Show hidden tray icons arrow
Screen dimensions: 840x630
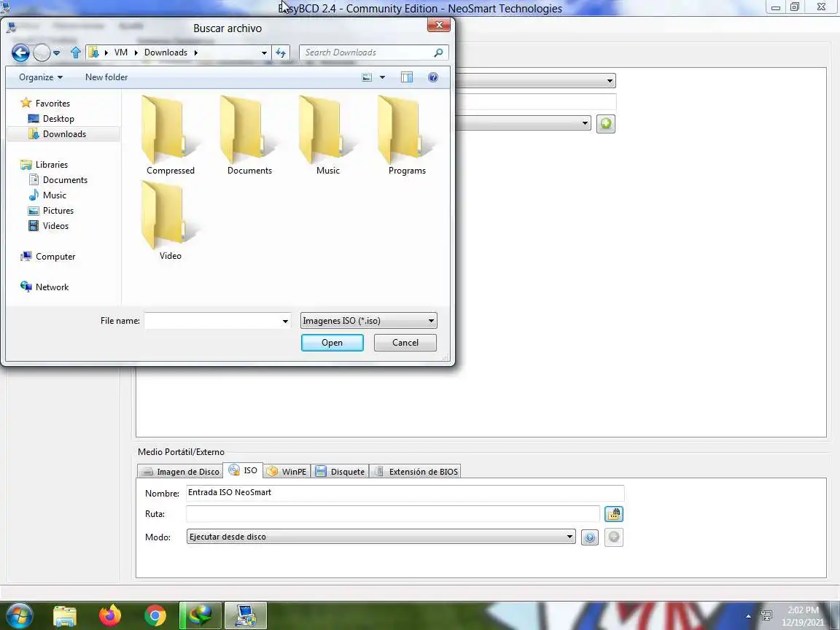(x=748, y=616)
